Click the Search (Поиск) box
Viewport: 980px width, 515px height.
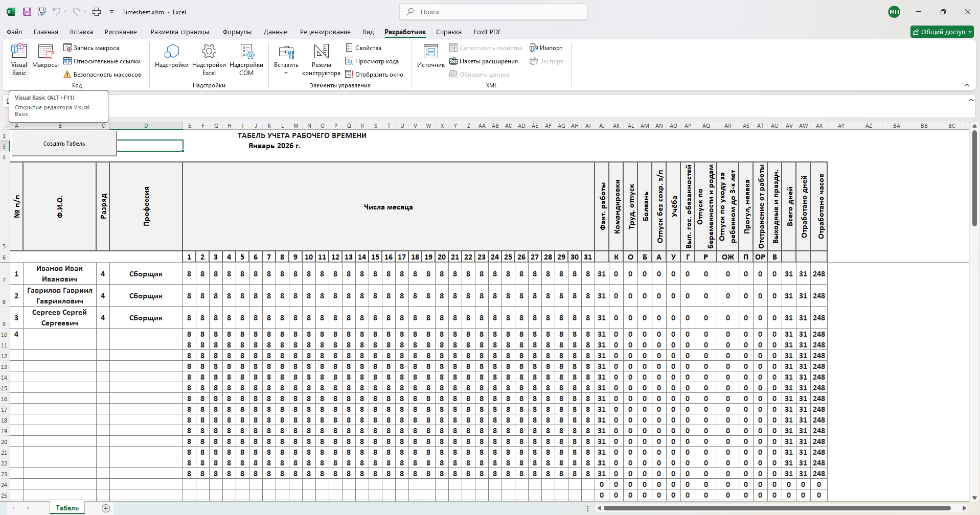pyautogui.click(x=493, y=12)
